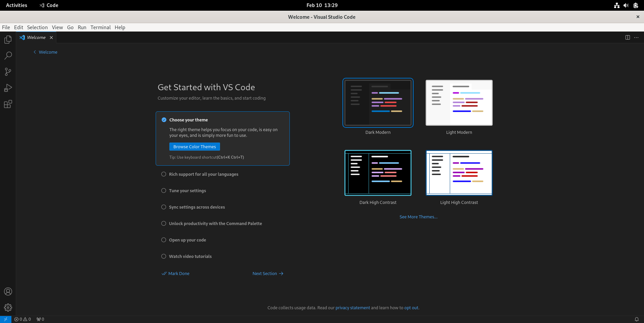
Task: Open See More Themes link
Action: point(418,217)
